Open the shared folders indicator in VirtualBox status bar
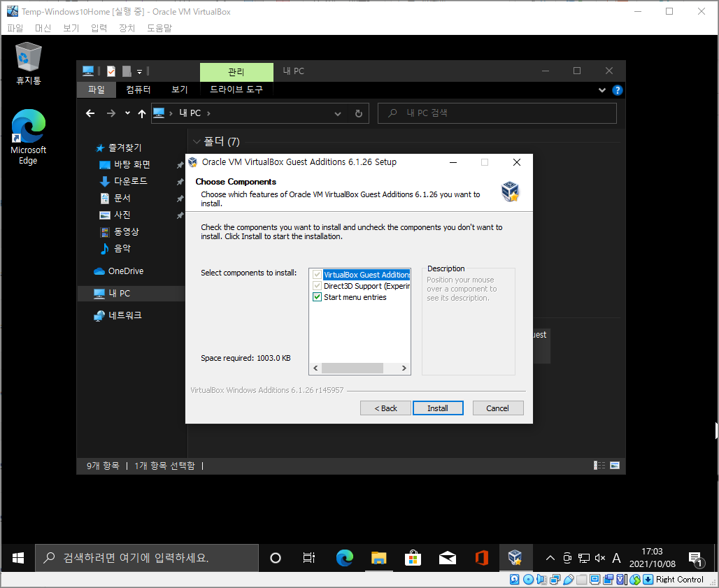 (582, 580)
